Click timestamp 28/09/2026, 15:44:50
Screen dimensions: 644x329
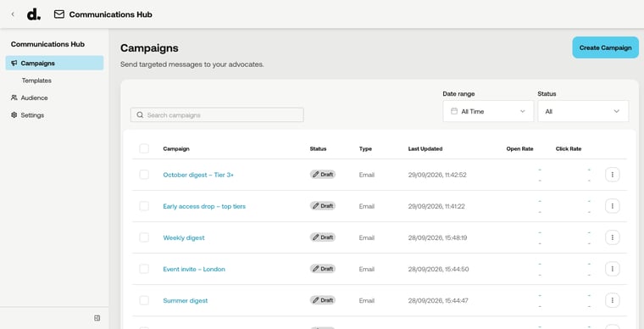[438, 269]
